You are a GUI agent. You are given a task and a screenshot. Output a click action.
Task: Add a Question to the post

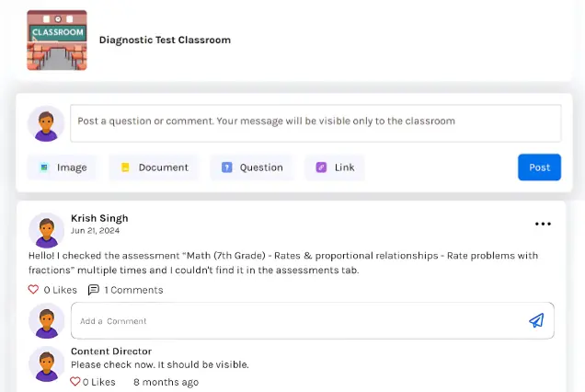[x=252, y=167]
